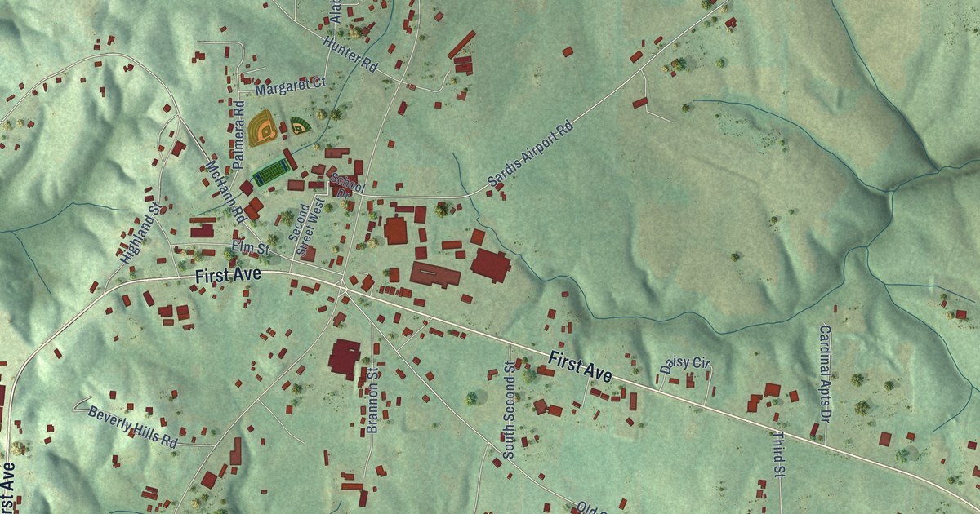
Task: Click the First Ave label near Daisy Cir
Action: coord(581,368)
